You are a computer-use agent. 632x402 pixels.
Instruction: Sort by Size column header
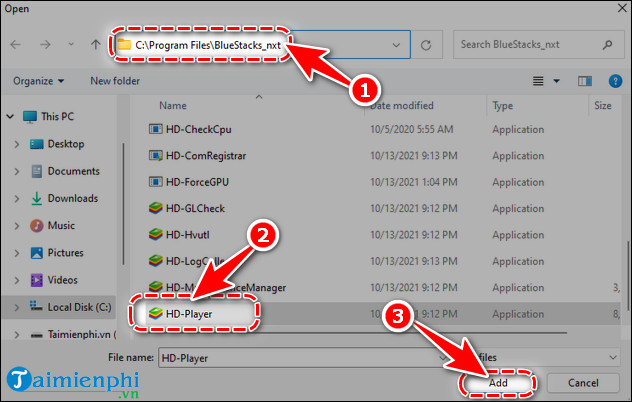click(x=603, y=106)
